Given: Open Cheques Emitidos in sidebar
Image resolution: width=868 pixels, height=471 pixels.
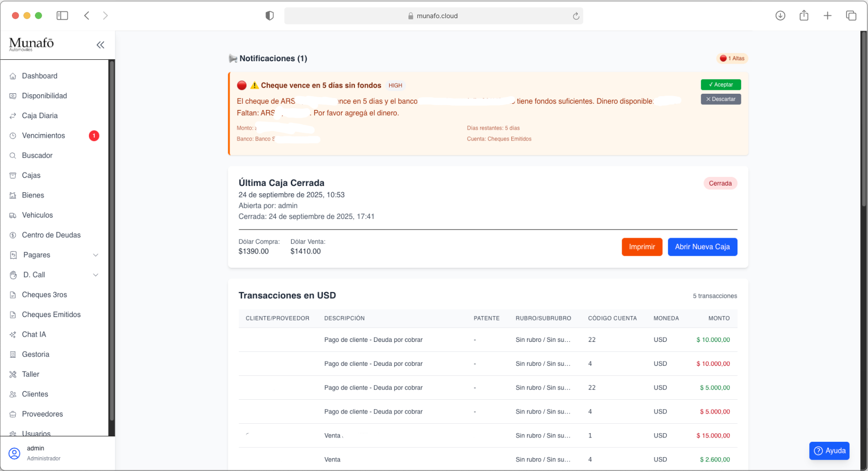Looking at the screenshot, I should [x=51, y=315].
